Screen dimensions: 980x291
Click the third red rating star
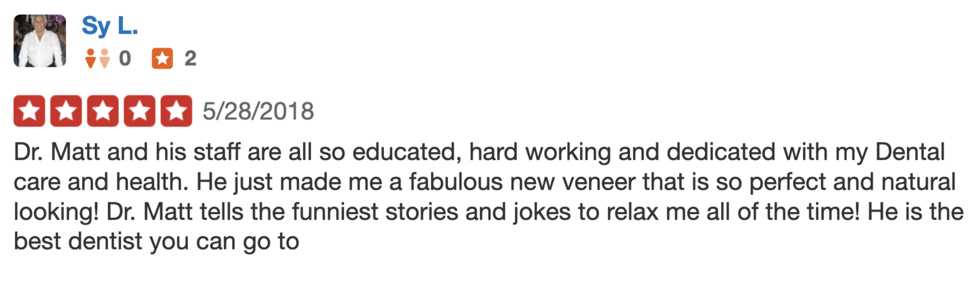(x=103, y=111)
